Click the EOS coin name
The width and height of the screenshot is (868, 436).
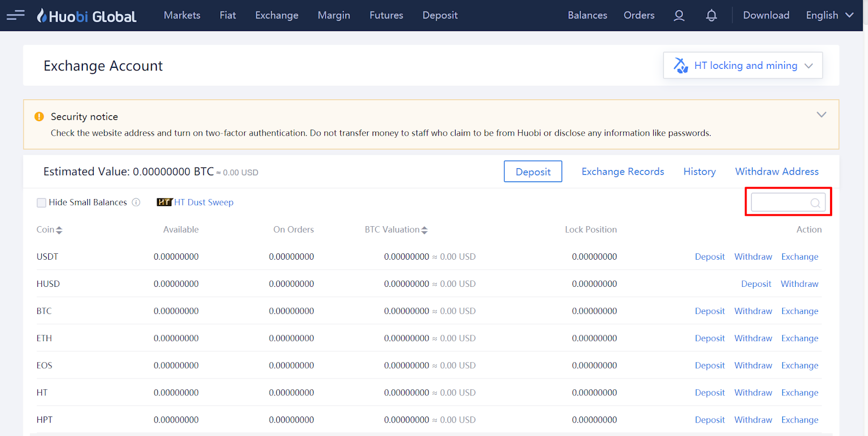44,366
